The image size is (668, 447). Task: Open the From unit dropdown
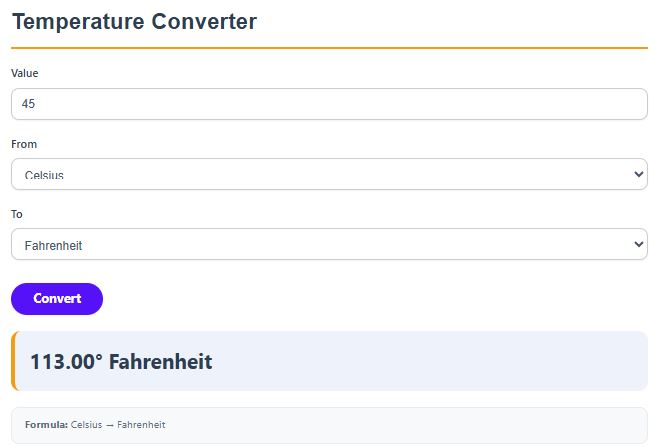pyautogui.click(x=329, y=174)
